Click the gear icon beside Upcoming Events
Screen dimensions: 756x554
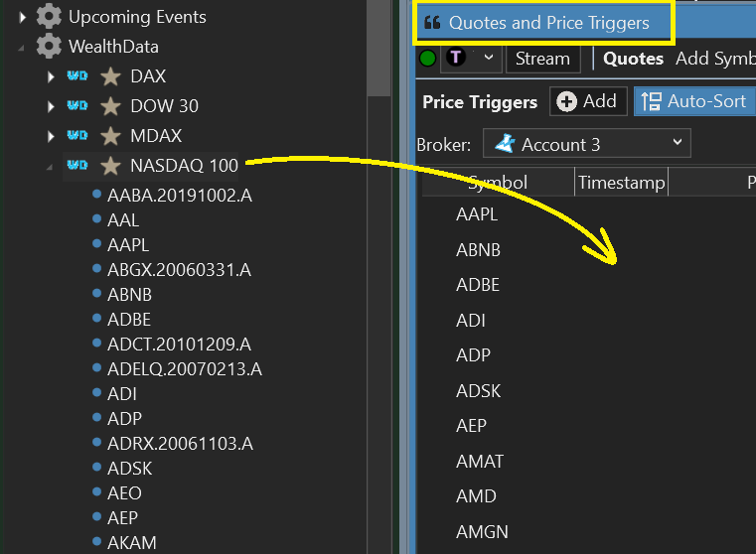coord(48,17)
